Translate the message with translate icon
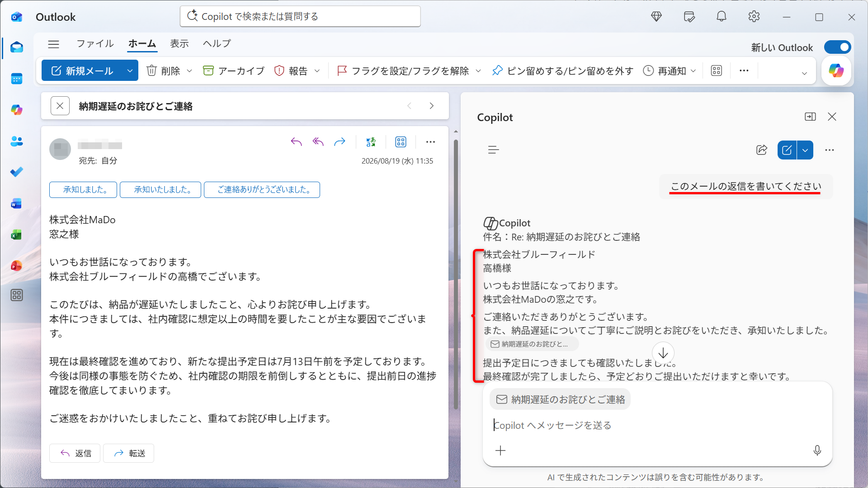The width and height of the screenshot is (868, 488). tap(371, 142)
